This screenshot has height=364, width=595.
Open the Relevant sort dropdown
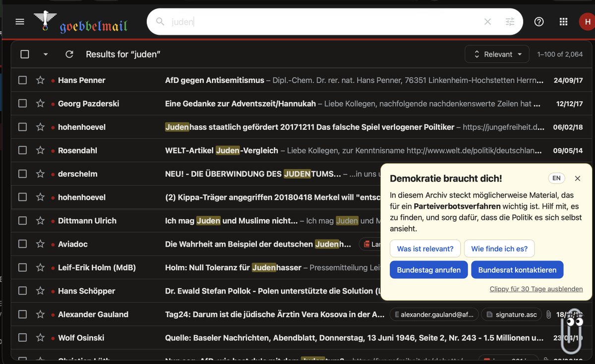click(x=497, y=54)
